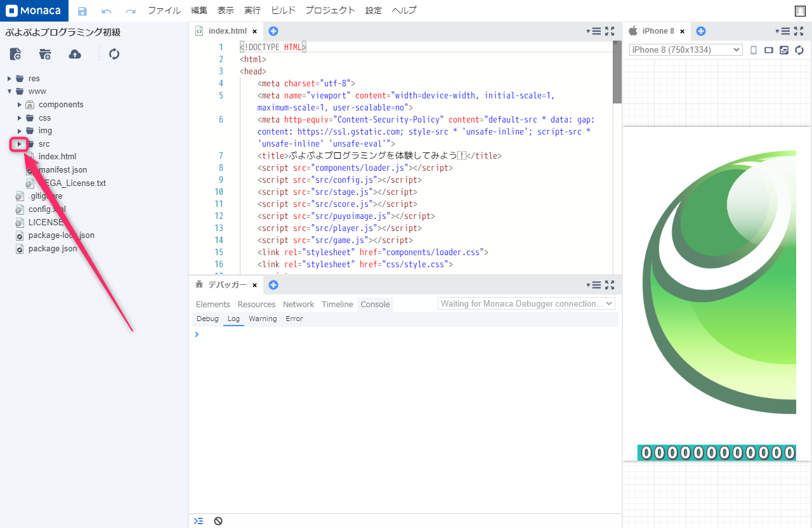Open the debugger panel options menu
This screenshot has height=528, width=812.
click(594, 285)
